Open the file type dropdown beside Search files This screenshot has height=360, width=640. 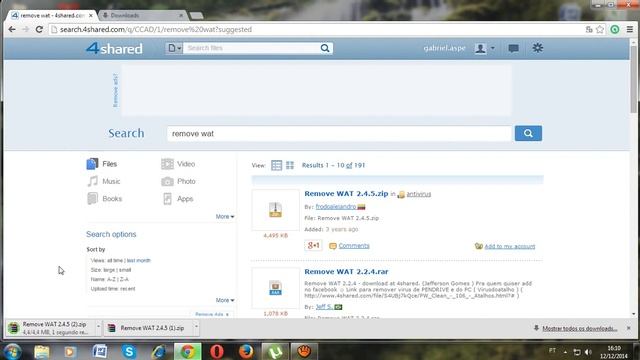click(x=174, y=48)
